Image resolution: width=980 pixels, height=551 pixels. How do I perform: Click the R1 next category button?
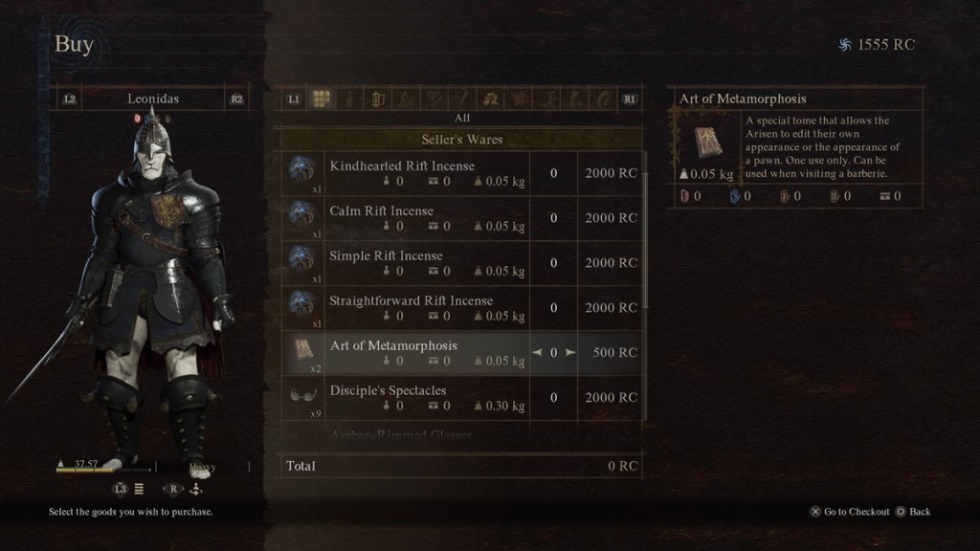629,99
